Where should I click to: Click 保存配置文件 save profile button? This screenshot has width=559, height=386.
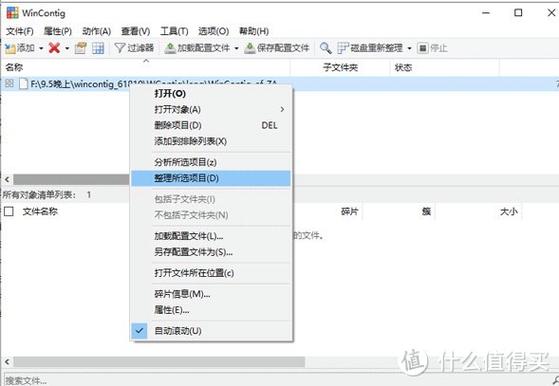click(277, 48)
